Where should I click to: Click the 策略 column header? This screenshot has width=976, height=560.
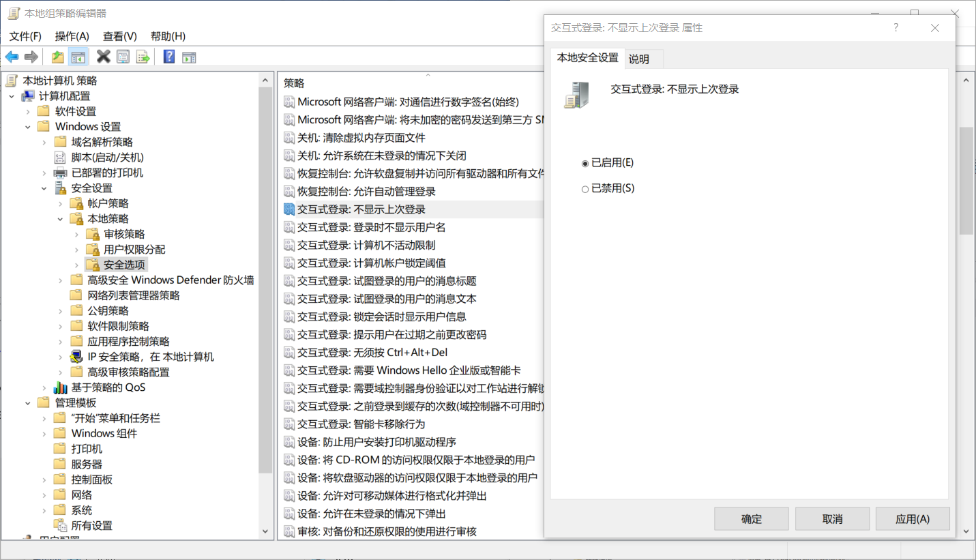(x=294, y=83)
